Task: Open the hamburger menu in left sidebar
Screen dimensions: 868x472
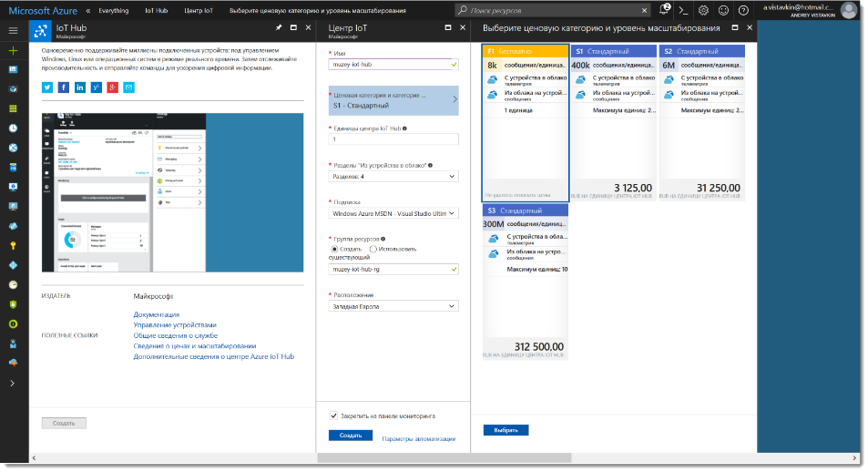Action: 14,31
